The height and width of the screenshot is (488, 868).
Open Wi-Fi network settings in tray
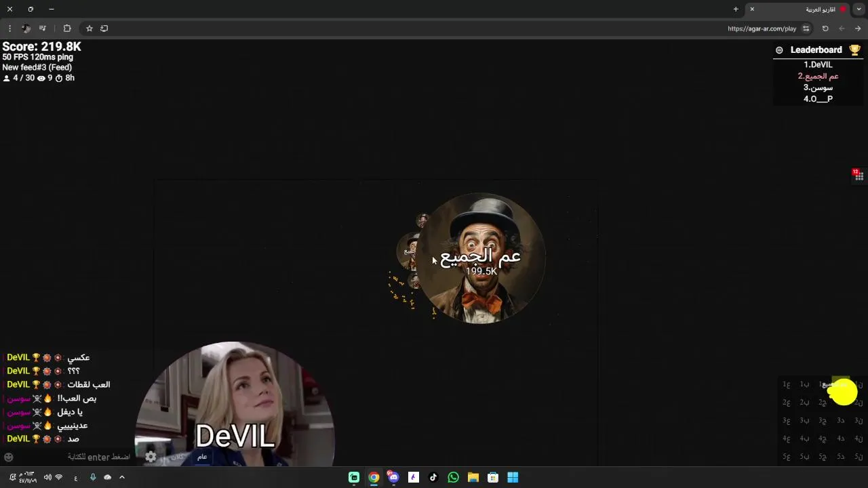(x=59, y=478)
